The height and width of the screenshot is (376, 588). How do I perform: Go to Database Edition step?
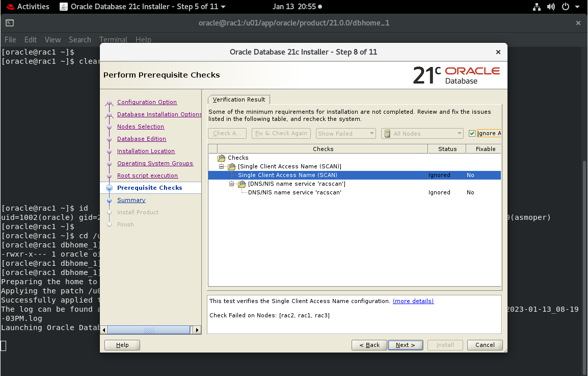click(x=142, y=139)
